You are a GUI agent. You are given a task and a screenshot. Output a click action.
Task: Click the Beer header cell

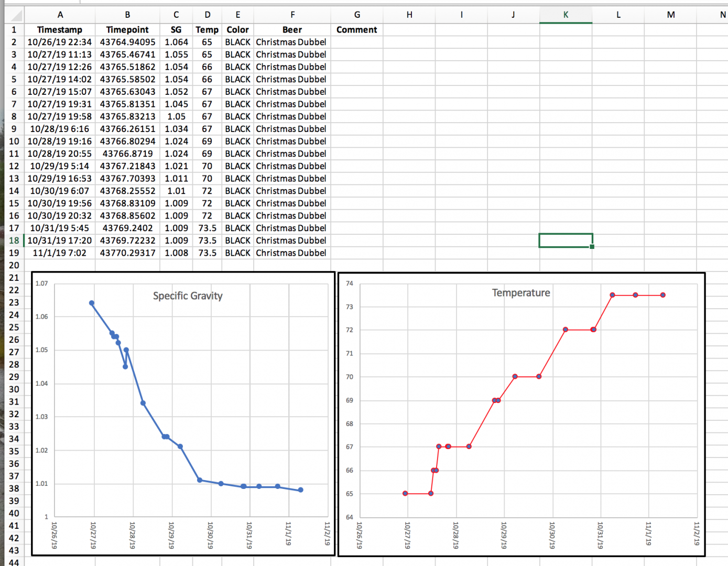(292, 30)
